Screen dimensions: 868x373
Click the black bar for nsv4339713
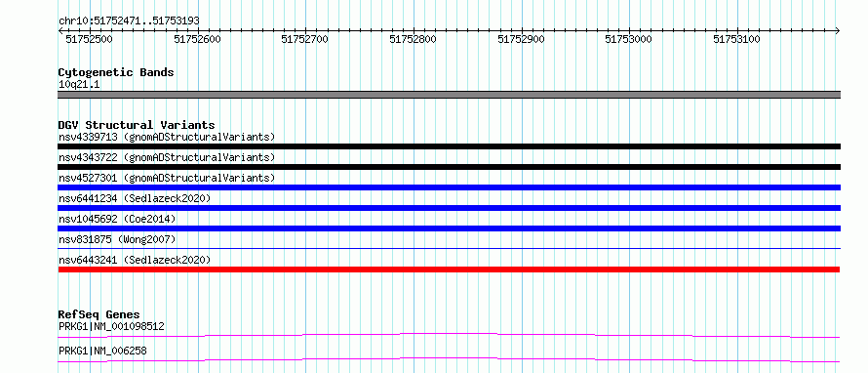[449, 146]
